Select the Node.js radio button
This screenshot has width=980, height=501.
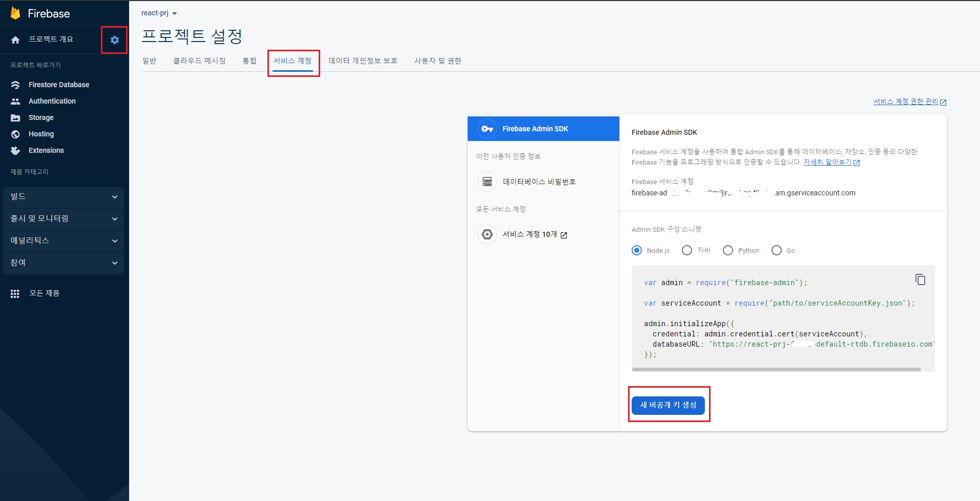[637, 250]
